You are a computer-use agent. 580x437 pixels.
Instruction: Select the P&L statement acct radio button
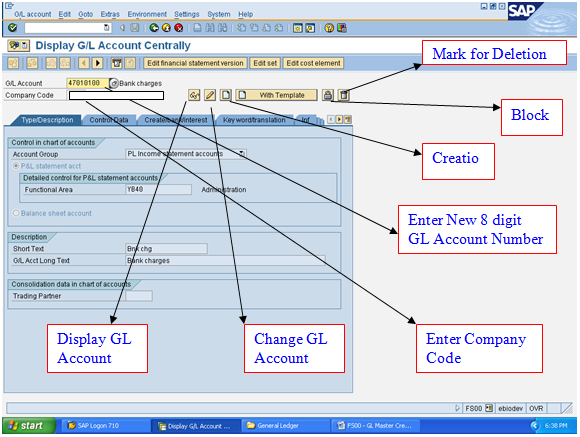pos(16,166)
